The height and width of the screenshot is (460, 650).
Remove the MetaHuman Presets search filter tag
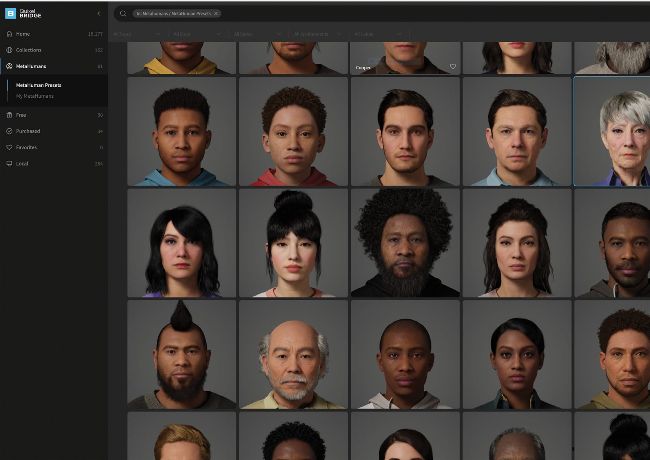tap(216, 14)
